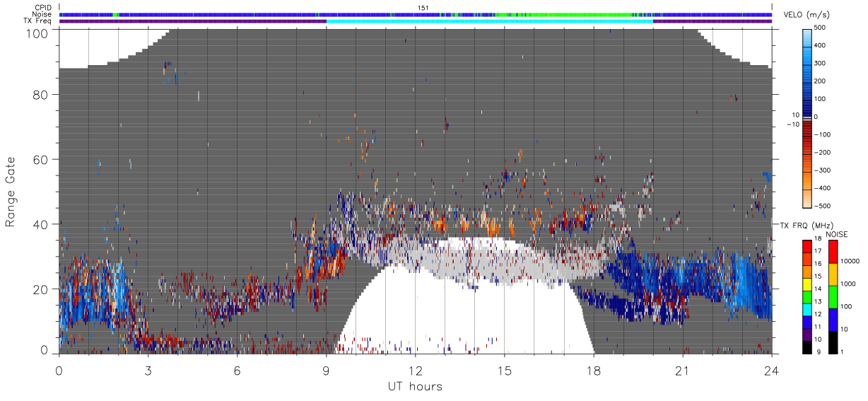Click the yellow 14 MHz swatch in TX FRQ legend
This screenshot has width=868, height=401.
point(807,284)
